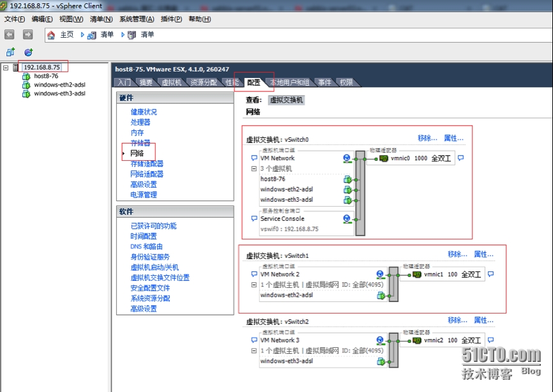Switch to the 摘要 tab

pyautogui.click(x=146, y=82)
